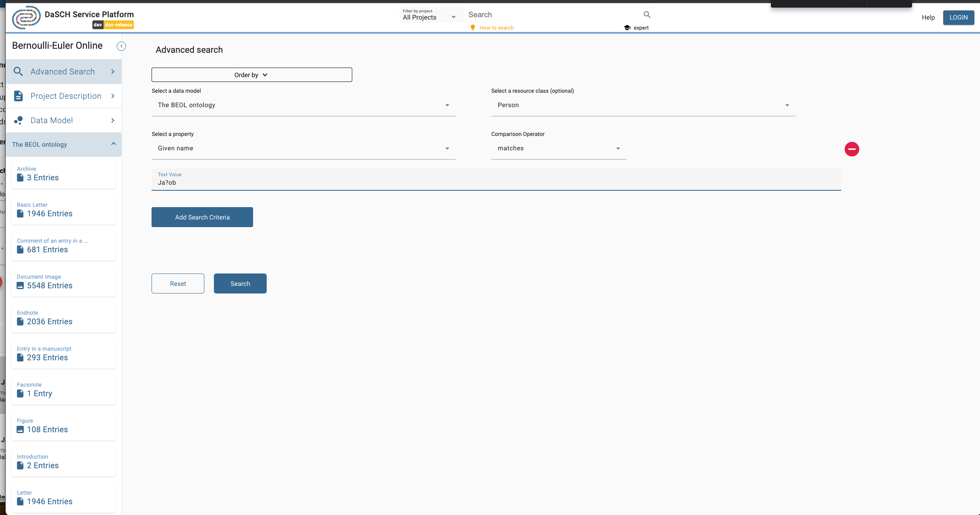Expand the resource class Person dropdown
The width and height of the screenshot is (980, 515).
[643, 105]
